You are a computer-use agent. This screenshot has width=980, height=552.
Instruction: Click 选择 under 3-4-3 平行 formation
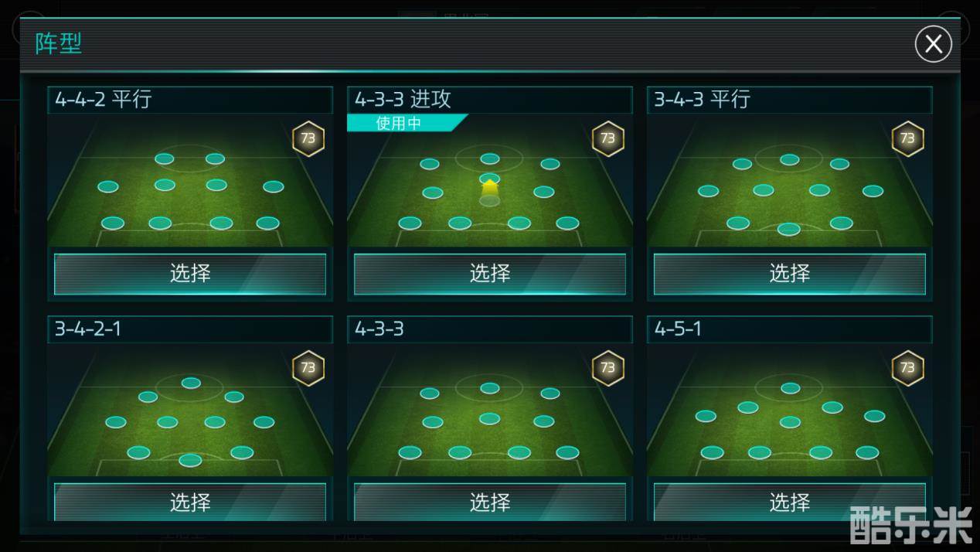point(789,274)
